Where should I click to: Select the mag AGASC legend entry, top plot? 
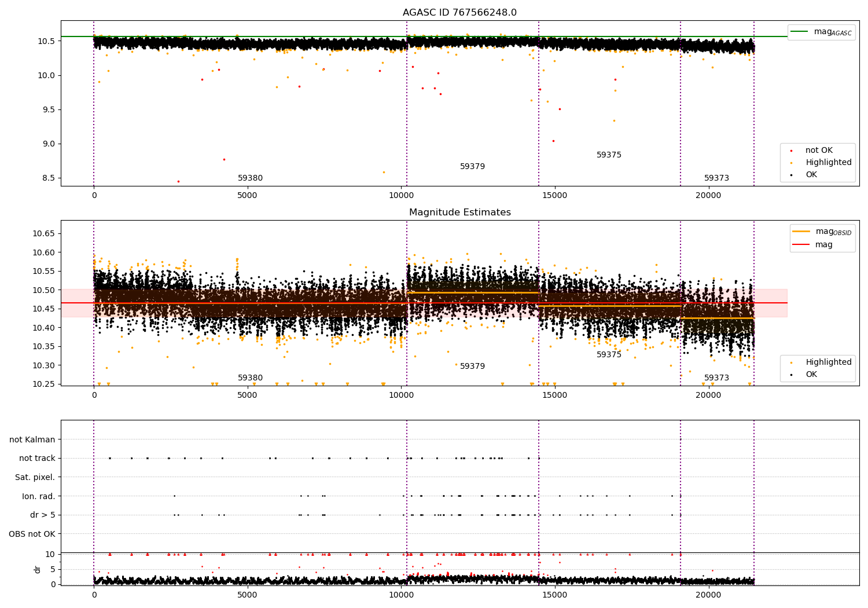821,32
